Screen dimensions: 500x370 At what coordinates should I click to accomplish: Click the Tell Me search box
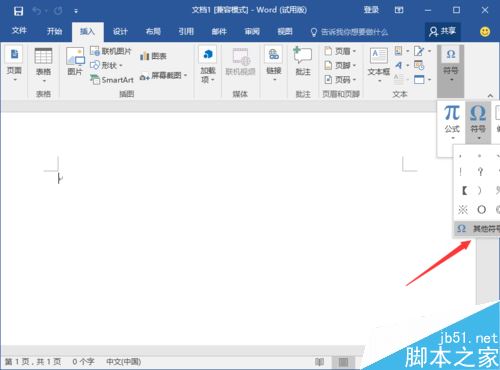coord(349,32)
